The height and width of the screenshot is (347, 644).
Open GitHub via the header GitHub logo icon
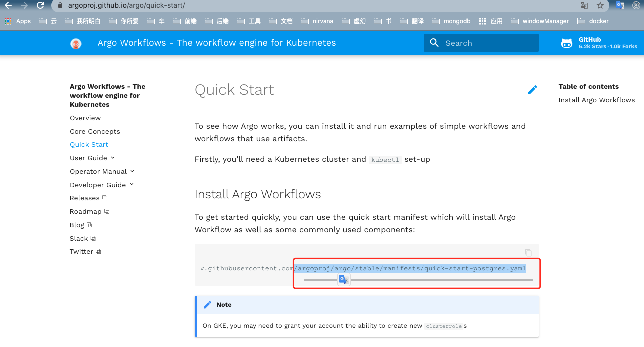[566, 43]
